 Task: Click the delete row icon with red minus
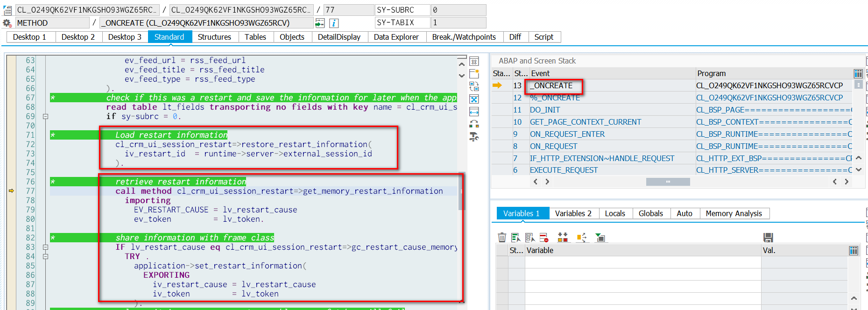544,238
